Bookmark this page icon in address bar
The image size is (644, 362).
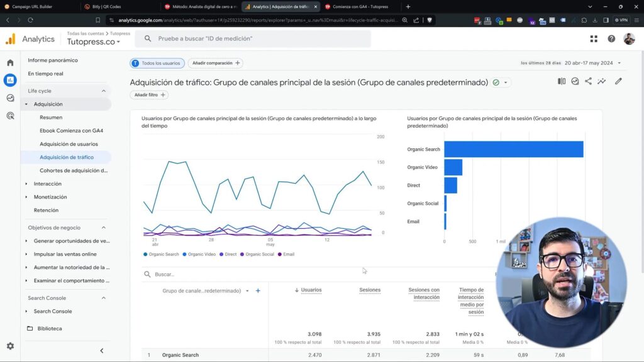(97, 19)
